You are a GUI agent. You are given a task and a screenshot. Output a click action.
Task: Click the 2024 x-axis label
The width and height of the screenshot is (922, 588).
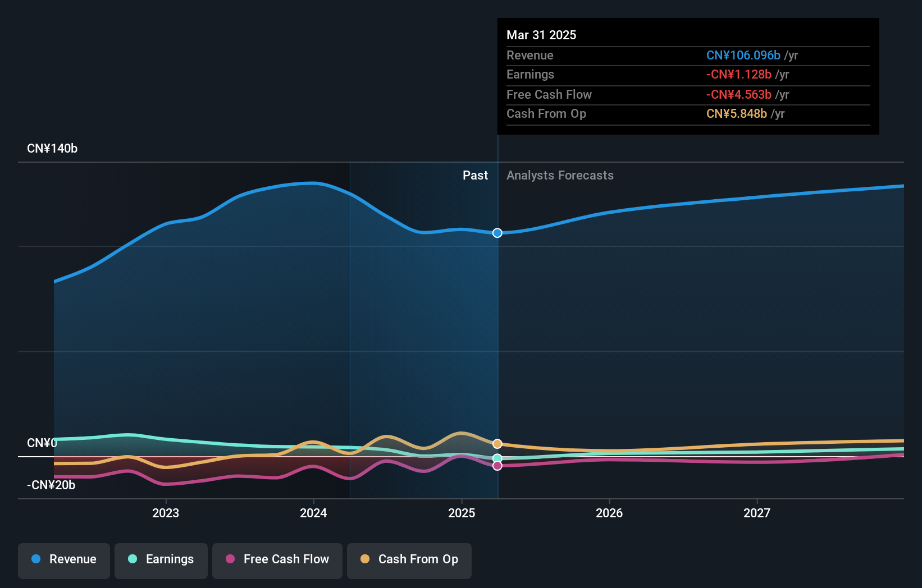(313, 513)
